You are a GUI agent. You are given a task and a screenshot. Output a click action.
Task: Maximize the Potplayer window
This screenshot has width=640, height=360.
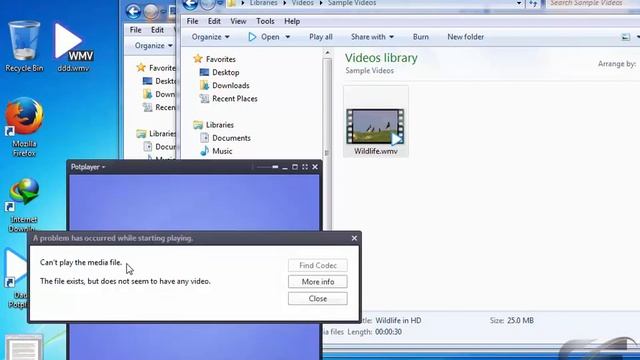click(x=295, y=167)
